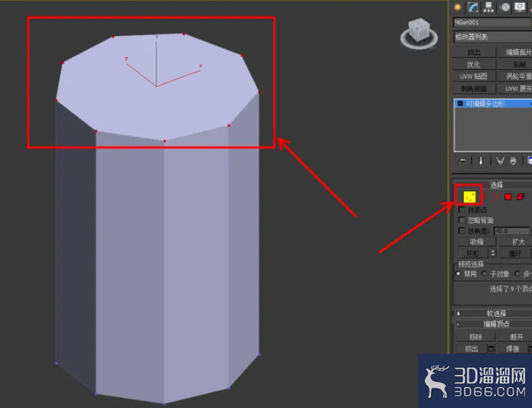This screenshot has height=408, width=532.
Task: Open the Hierarchy panel tab
Action: pos(489,7)
